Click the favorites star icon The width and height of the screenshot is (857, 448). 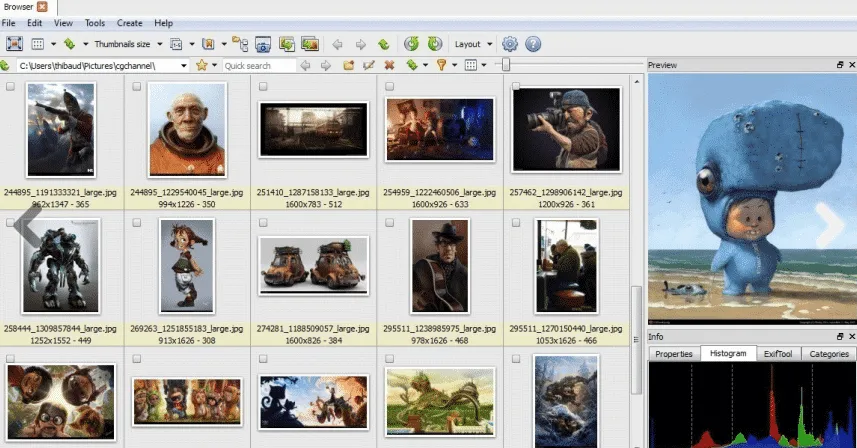[202, 66]
